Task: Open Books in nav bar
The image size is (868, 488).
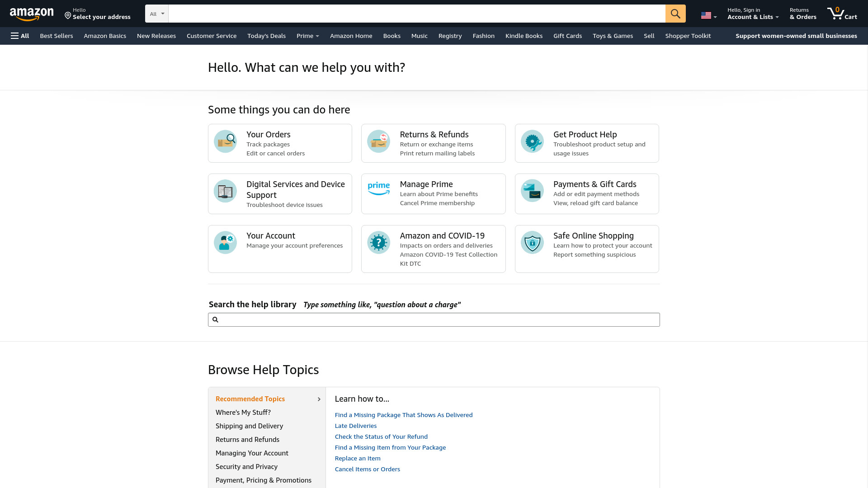Action: coord(392,36)
